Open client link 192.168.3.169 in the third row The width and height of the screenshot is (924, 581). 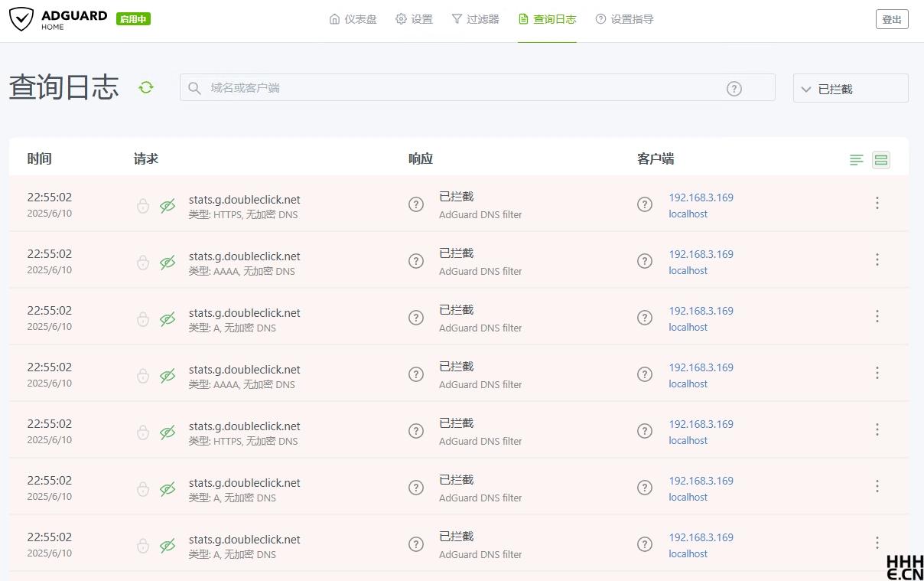click(x=701, y=311)
